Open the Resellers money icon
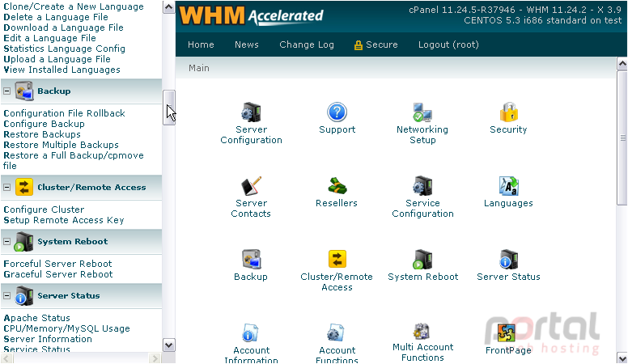The width and height of the screenshot is (628, 364). (x=337, y=186)
